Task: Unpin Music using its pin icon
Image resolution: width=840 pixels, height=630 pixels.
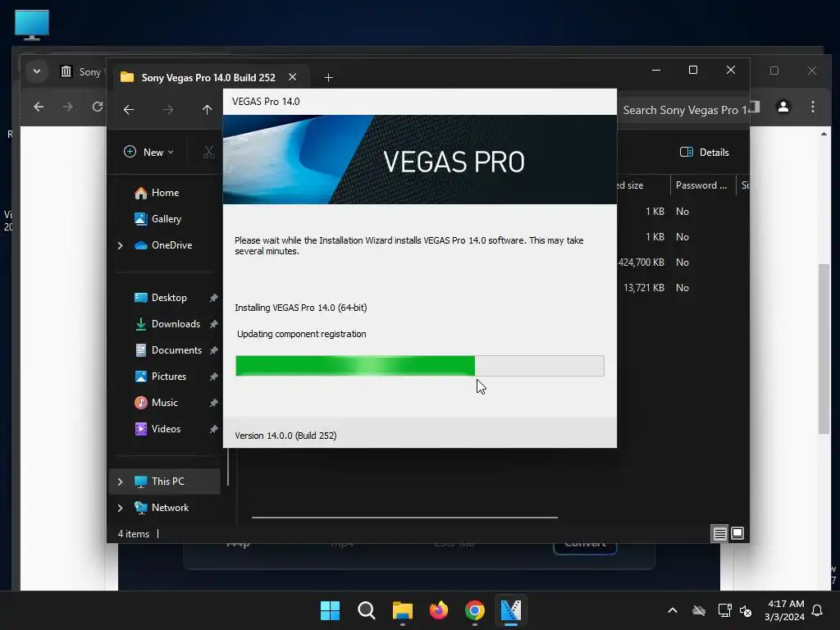Action: tap(213, 403)
